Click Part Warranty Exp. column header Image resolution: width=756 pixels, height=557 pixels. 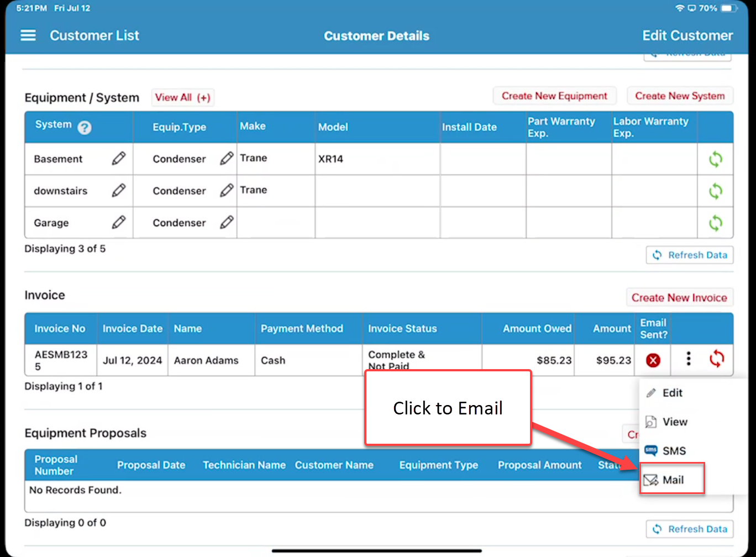coord(561,127)
